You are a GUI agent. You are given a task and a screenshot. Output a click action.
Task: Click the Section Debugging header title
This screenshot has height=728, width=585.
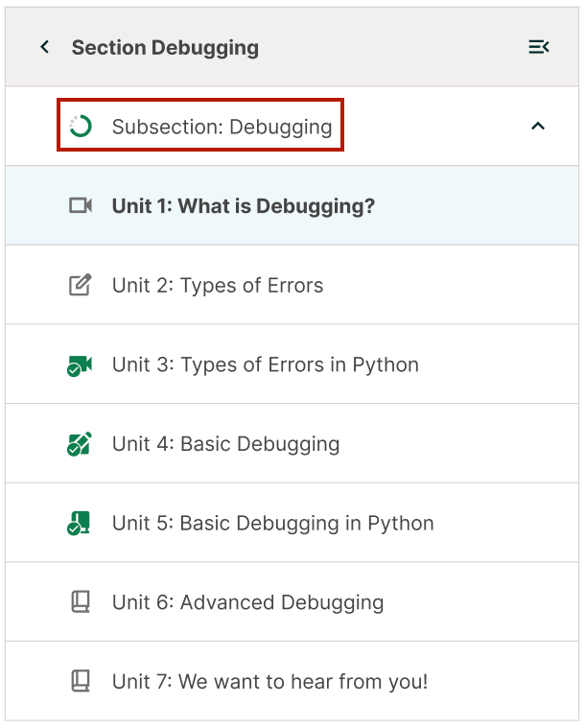pyautogui.click(x=165, y=47)
